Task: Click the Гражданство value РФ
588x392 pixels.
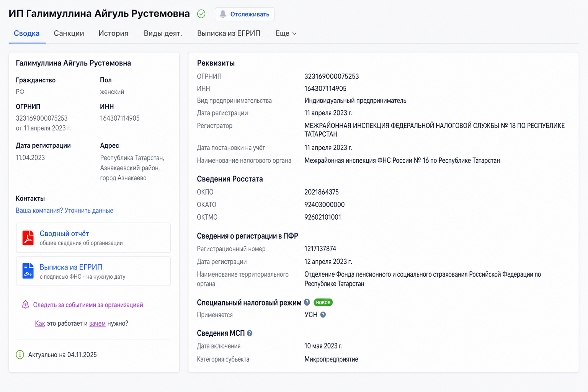Action: [x=20, y=92]
